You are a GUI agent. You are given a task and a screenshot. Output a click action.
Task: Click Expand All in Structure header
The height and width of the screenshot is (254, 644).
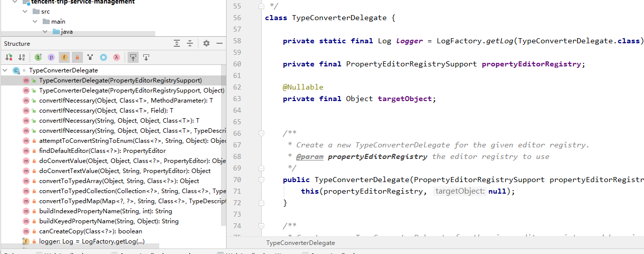pos(177,44)
